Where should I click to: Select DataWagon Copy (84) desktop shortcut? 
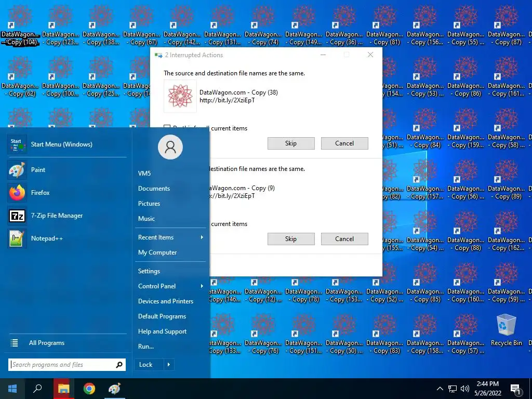[x=425, y=127]
